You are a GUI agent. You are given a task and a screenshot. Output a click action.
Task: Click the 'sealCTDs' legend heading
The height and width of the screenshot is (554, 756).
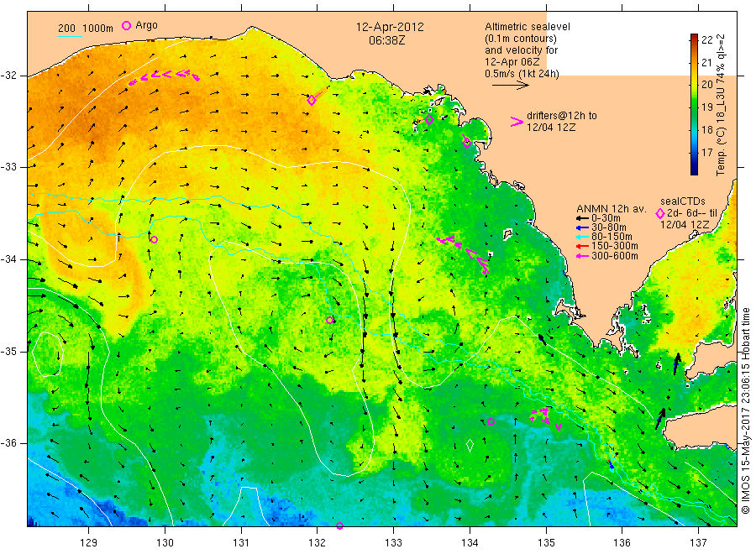[x=683, y=201]
